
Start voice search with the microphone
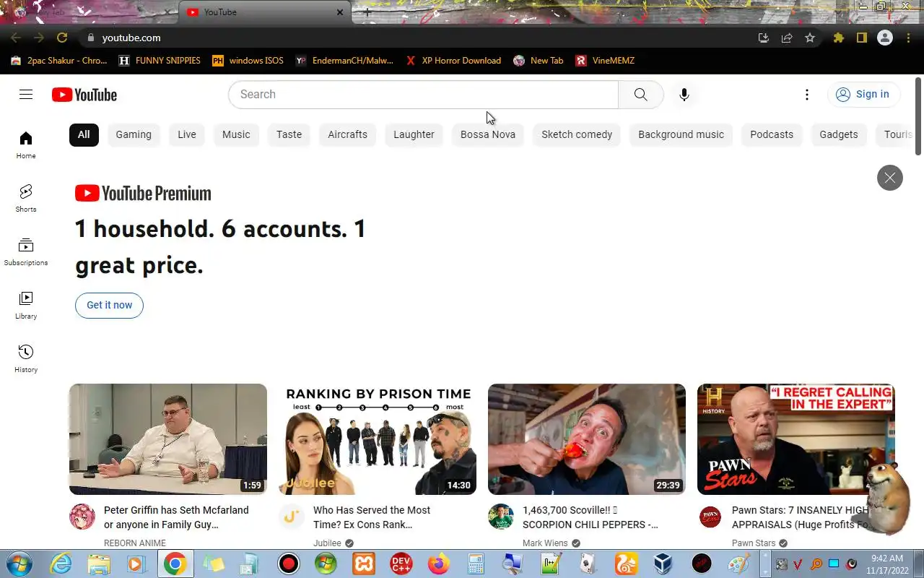pyautogui.click(x=684, y=95)
